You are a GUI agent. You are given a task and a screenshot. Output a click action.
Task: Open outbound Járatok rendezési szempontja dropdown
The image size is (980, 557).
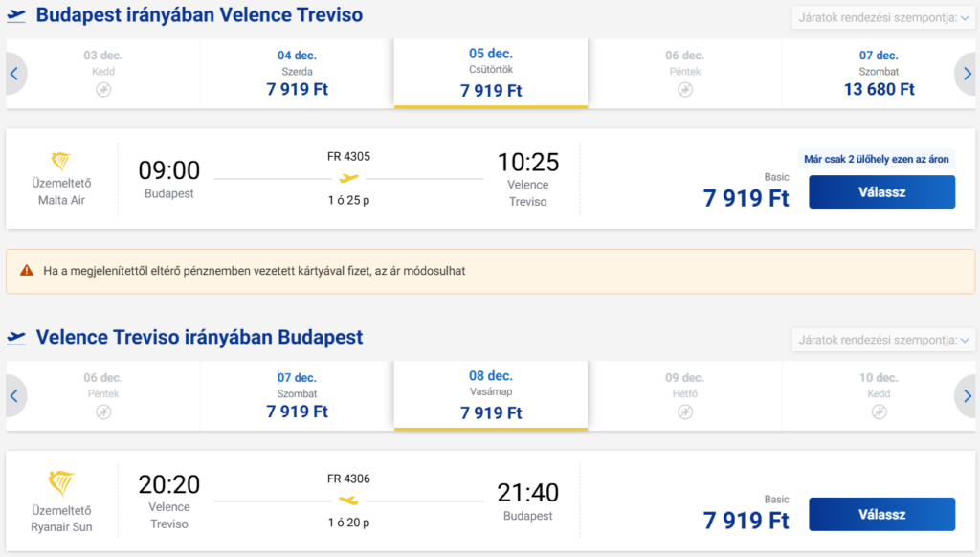(x=883, y=17)
